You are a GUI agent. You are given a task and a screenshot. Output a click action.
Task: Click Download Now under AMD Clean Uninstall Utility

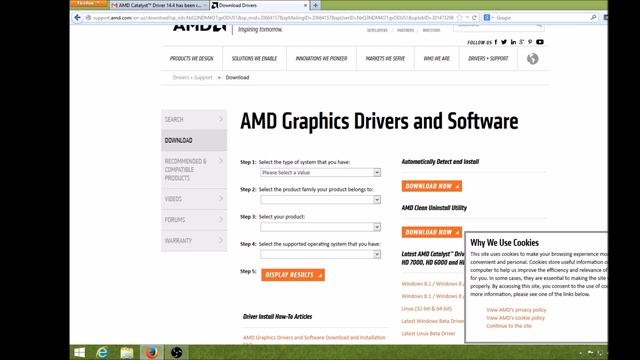coord(431,232)
